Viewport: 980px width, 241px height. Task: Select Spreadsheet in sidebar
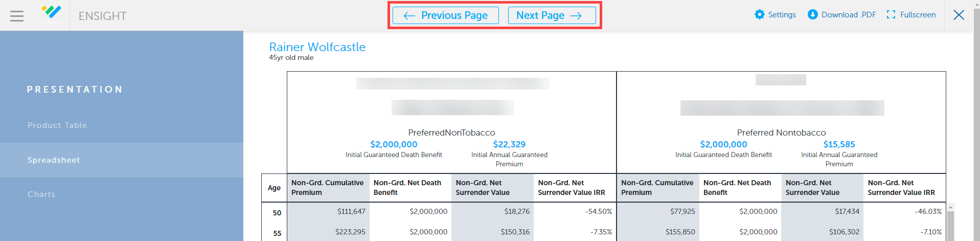(x=122, y=160)
